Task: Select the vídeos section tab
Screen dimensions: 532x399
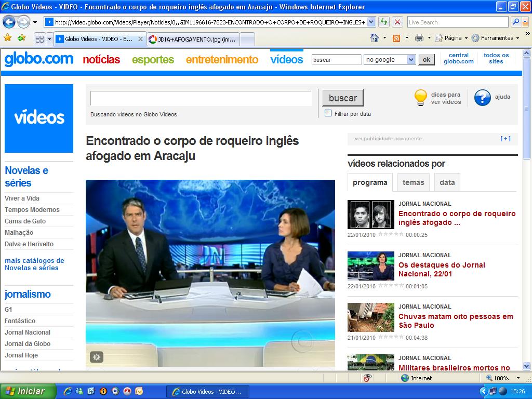Action: pyautogui.click(x=287, y=59)
